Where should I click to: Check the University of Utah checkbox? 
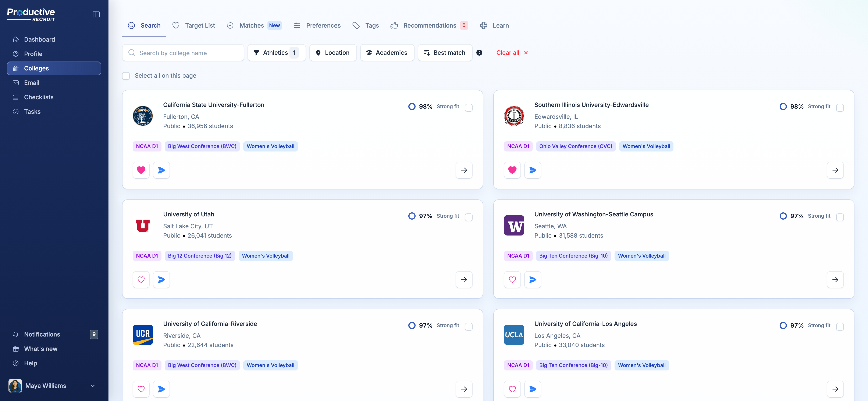coord(468,217)
